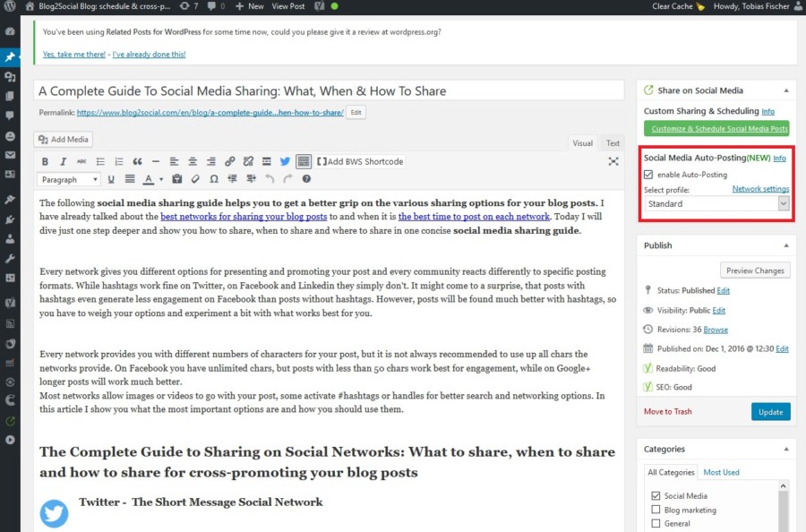Image resolution: width=806 pixels, height=532 pixels.
Task: Increase paragraph indent
Action: (x=251, y=179)
